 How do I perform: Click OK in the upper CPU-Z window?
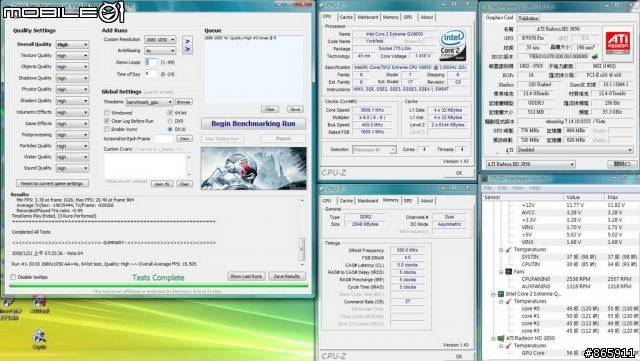(x=459, y=173)
